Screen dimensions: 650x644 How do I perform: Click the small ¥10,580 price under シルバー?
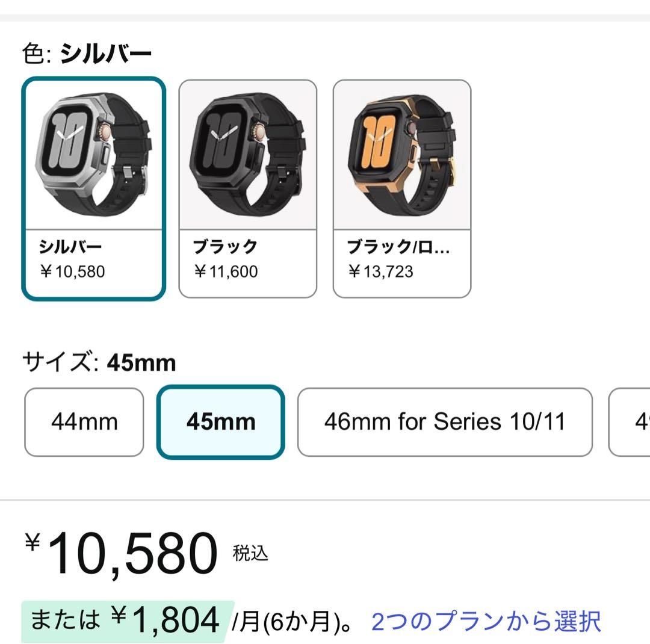pos(72,271)
